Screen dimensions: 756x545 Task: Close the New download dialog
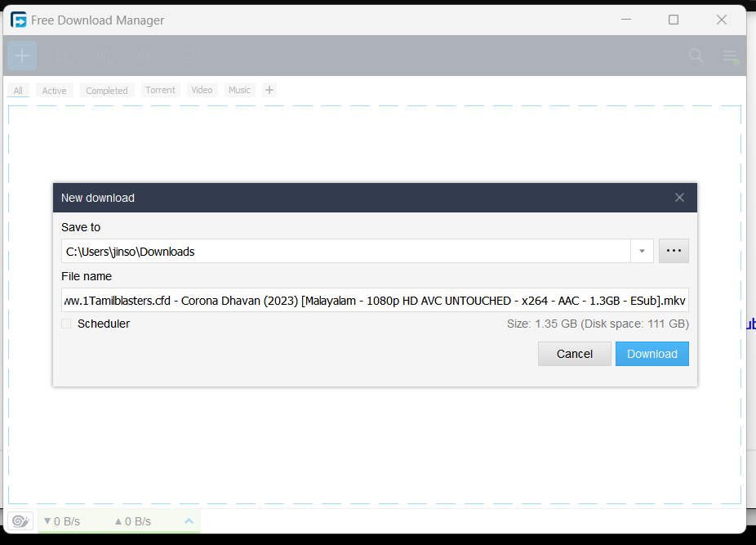coord(679,198)
